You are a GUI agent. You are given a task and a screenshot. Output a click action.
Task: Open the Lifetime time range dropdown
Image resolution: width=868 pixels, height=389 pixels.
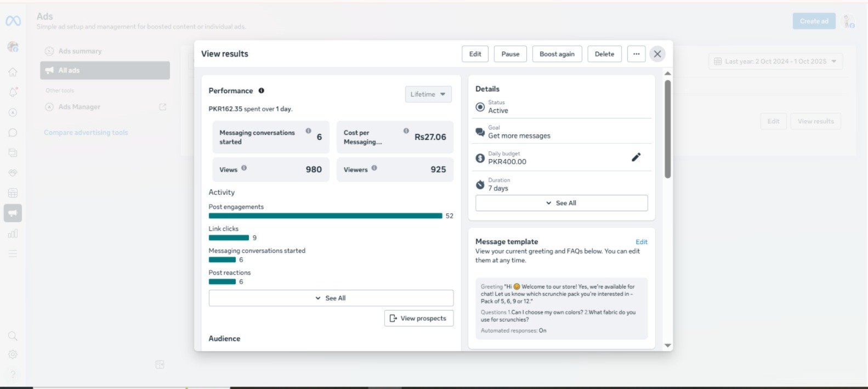click(x=428, y=94)
